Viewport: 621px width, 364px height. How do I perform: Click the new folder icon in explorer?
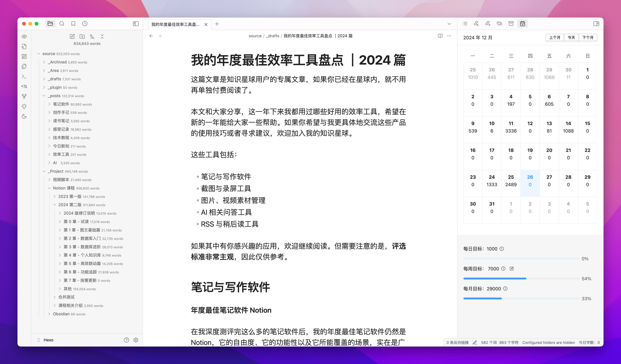82,36
